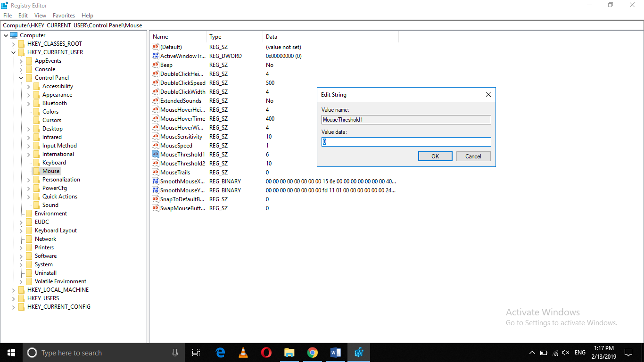Viewport: 644px width, 362px height.
Task: Click inside the Value data field
Action: 405,141
